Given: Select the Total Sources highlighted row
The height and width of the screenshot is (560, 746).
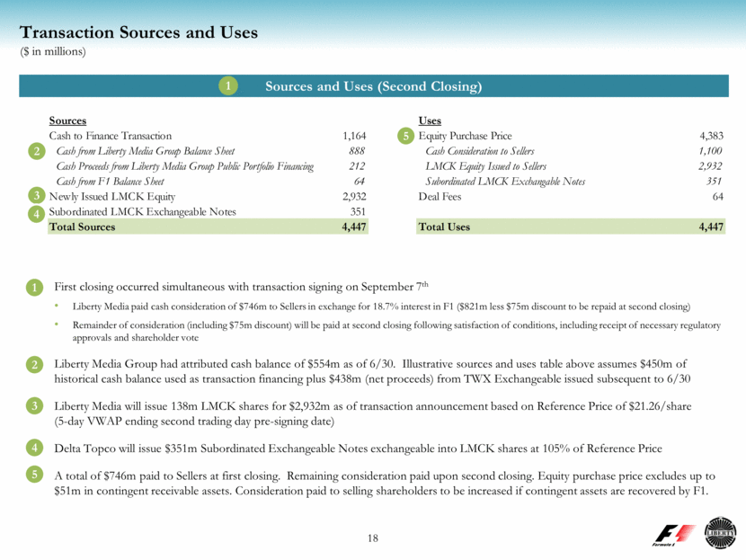Looking at the screenshot, I should click(x=208, y=227).
